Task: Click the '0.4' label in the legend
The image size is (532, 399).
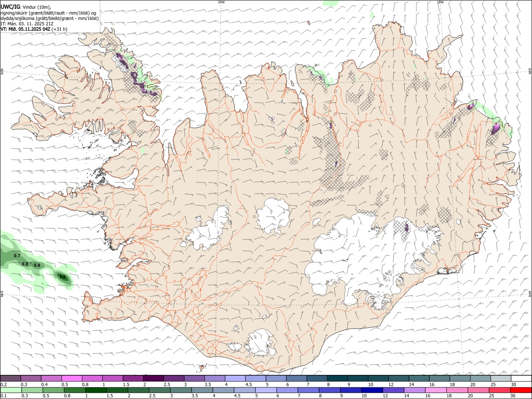Action: pyautogui.click(x=44, y=384)
